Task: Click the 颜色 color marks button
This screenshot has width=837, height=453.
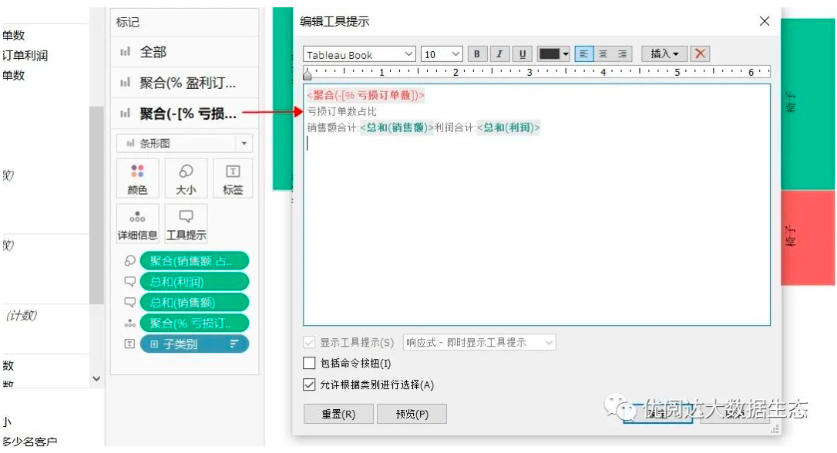Action: coord(137,179)
